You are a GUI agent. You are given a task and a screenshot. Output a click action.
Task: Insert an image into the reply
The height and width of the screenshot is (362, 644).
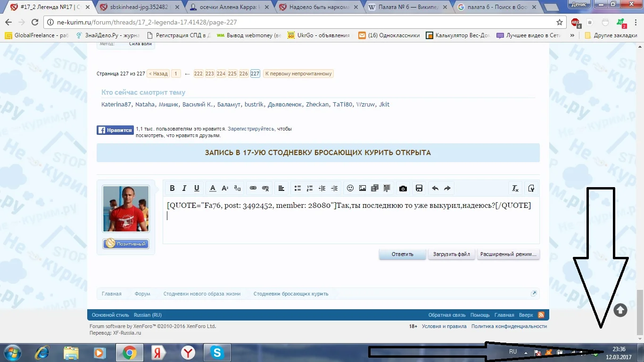tap(363, 188)
